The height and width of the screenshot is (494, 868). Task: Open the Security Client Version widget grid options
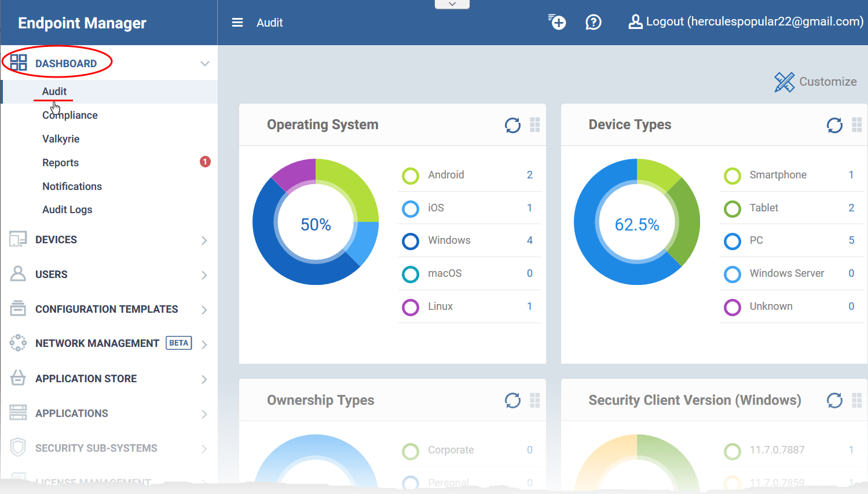tap(857, 400)
